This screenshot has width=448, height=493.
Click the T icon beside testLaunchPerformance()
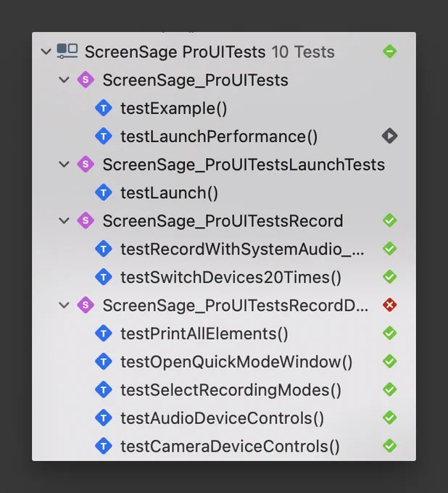[104, 136]
